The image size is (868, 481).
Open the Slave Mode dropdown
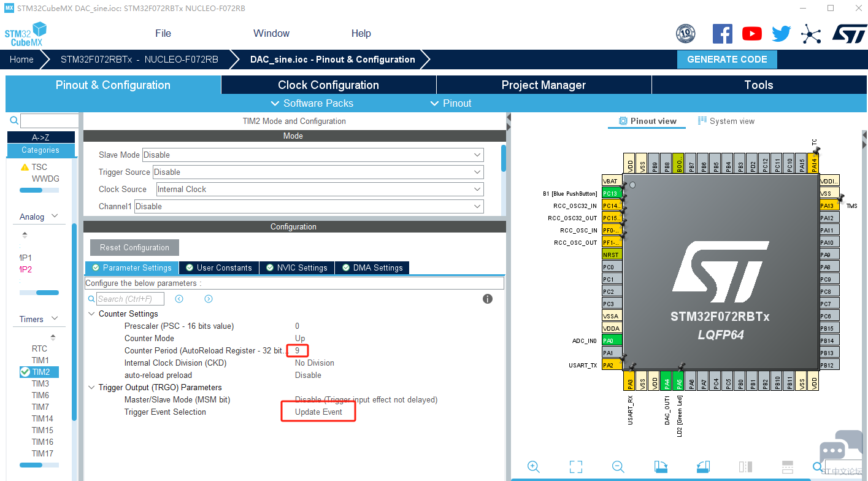(313, 155)
